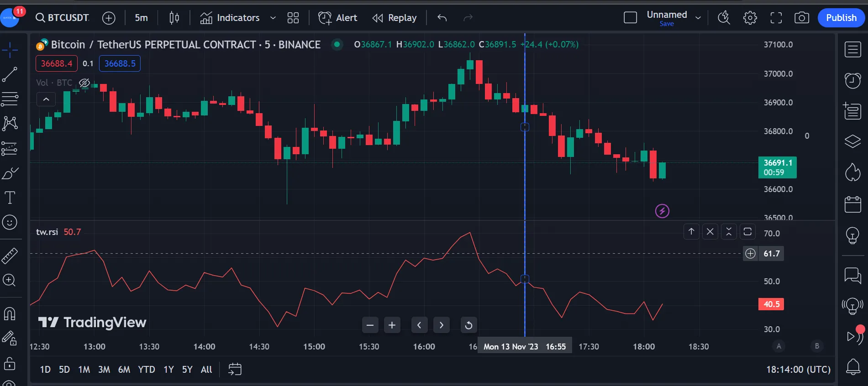The image size is (868, 386).
Task: Expand the favorite indicators chevron
Action: coord(273,18)
